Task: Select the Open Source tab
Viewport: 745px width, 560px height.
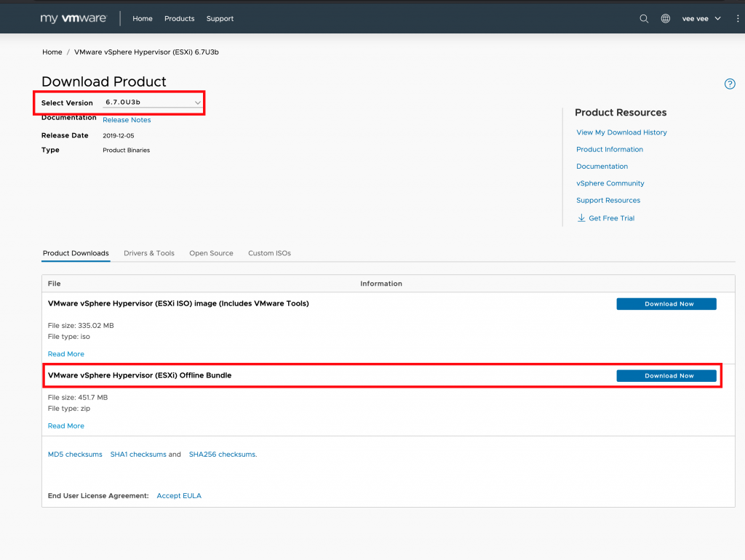Action: (x=211, y=253)
